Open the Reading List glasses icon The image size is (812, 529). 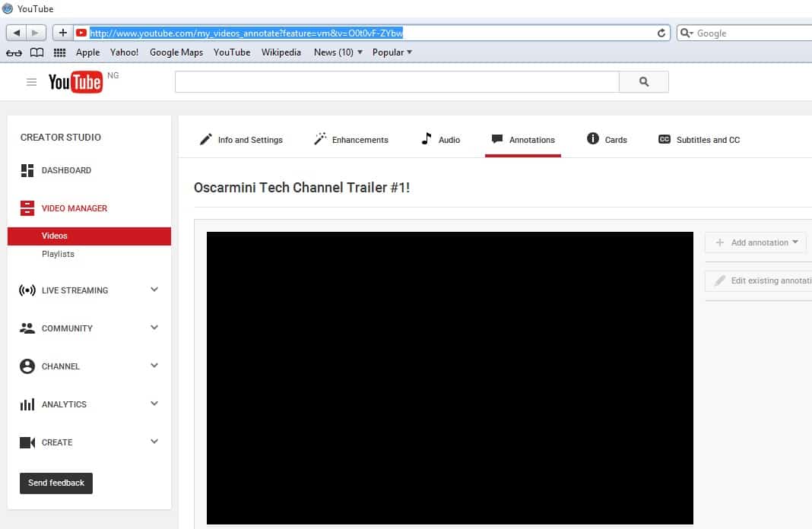click(x=14, y=52)
